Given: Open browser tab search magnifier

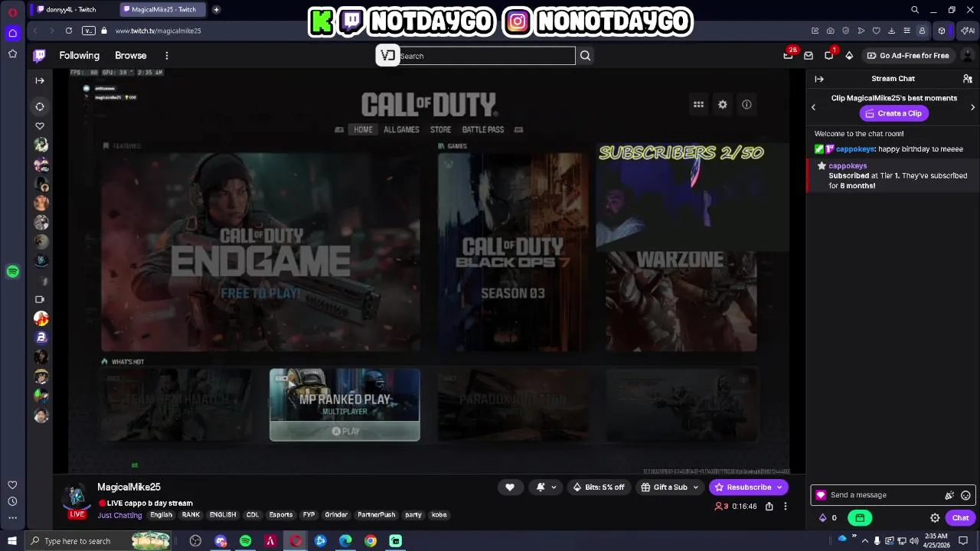Looking at the screenshot, I should tap(914, 10).
